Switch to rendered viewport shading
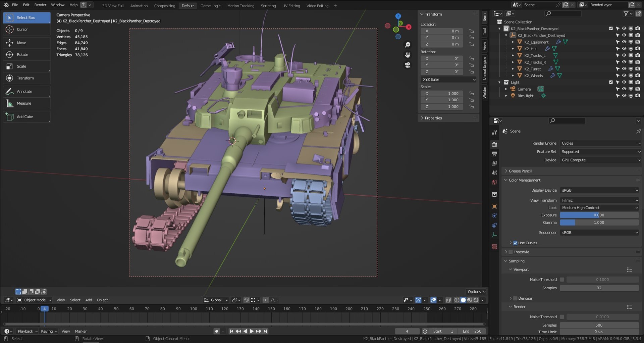Image resolution: width=644 pixels, height=343 pixels. point(476,300)
